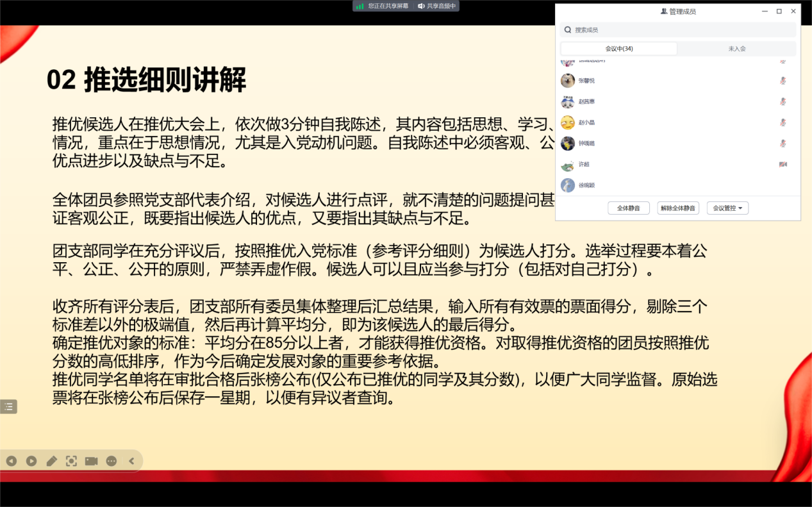Open the 会议管控 dropdown

(727, 208)
